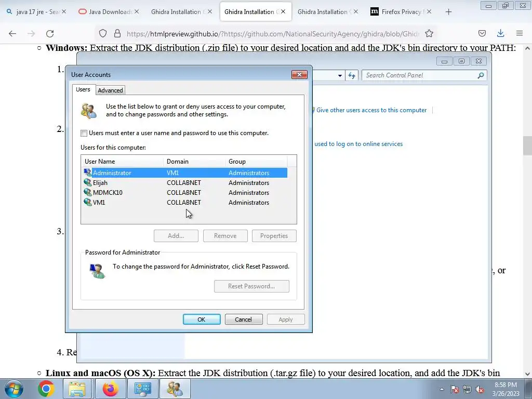Open Properties for the selected user
532x399 pixels.
point(274,236)
